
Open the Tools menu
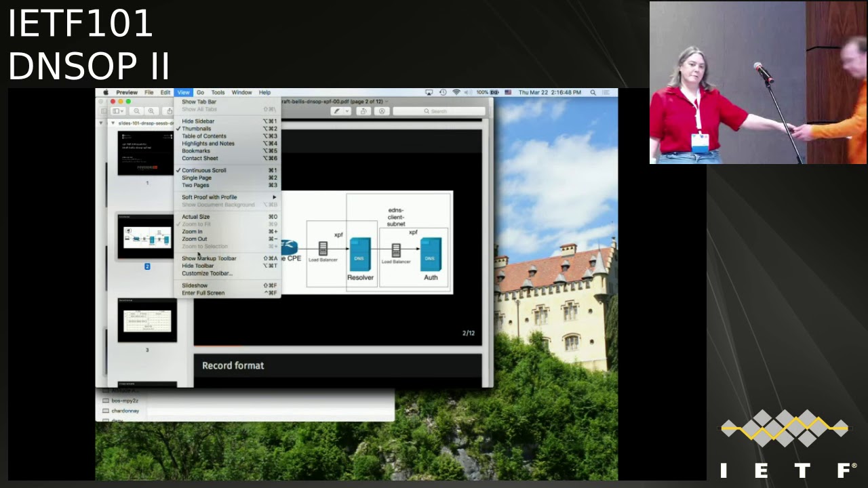pyautogui.click(x=218, y=92)
